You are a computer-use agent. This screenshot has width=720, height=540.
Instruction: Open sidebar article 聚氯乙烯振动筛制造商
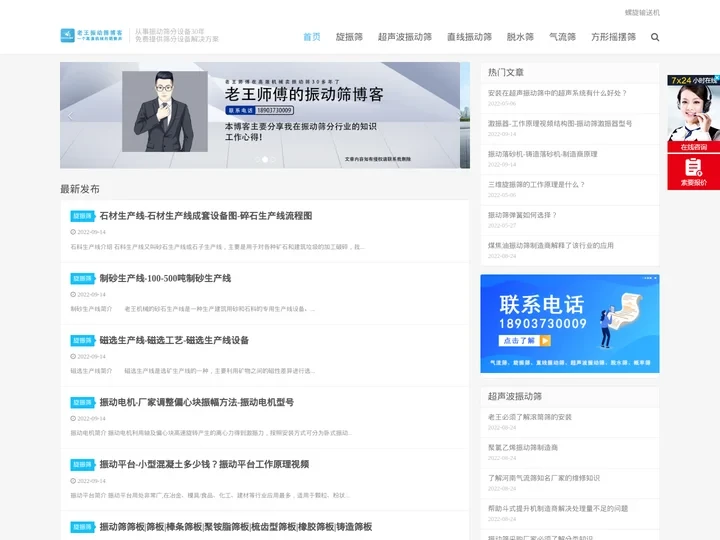523,448
